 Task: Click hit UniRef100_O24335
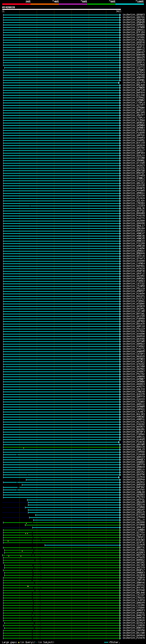(133, 186)
